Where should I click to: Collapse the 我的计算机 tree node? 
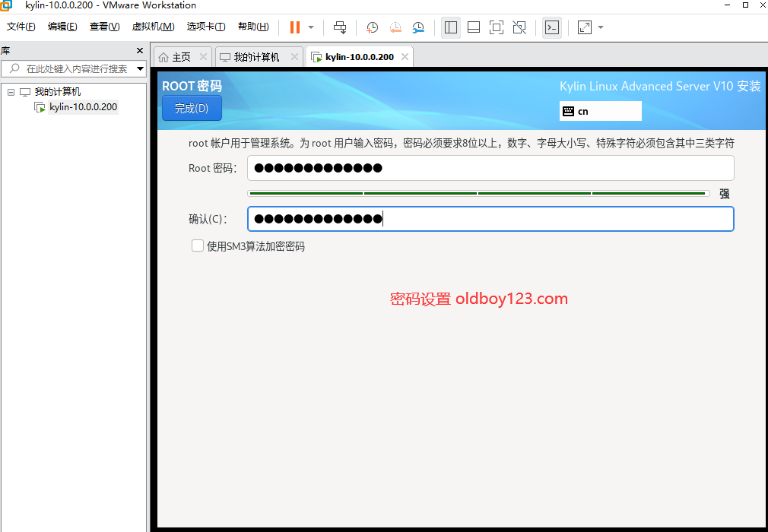(11, 92)
